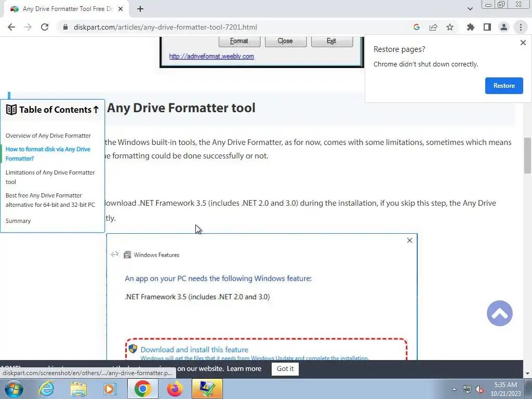Dismiss the Restore pages popup
The image size is (532, 399).
(523, 43)
